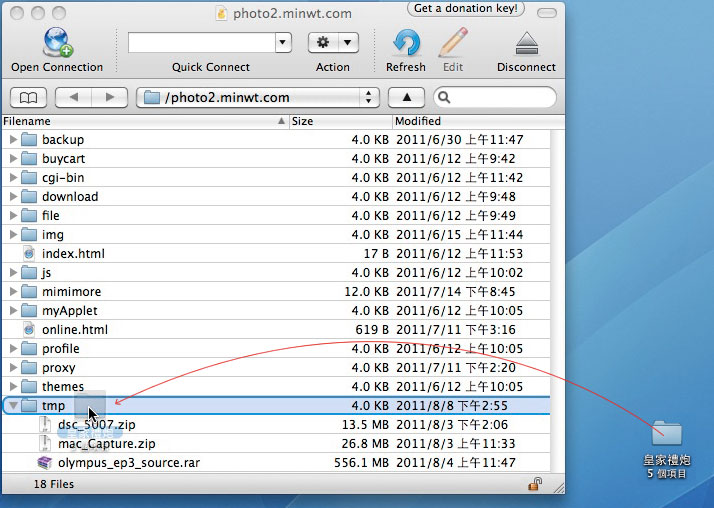Select the index.html file icon
The height and width of the screenshot is (508, 714).
[x=29, y=254]
